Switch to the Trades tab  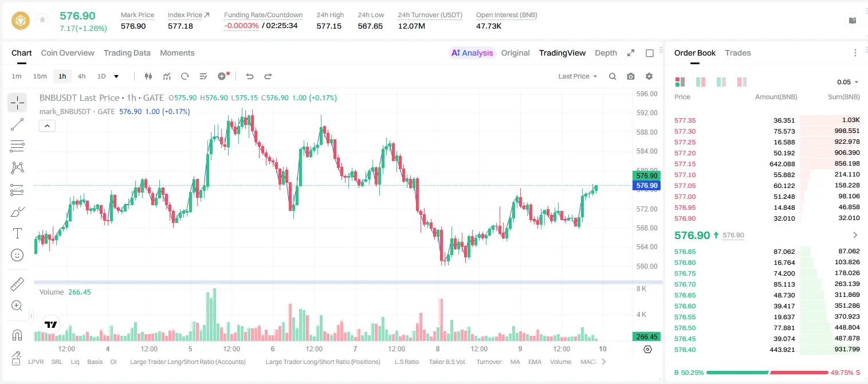[x=738, y=53]
